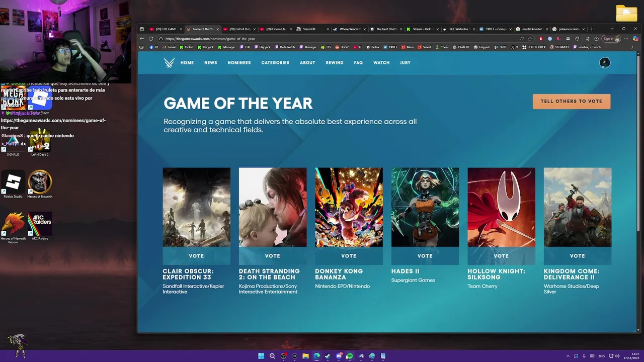Vote for Hades II
This screenshot has height=362, width=644.
point(425,256)
